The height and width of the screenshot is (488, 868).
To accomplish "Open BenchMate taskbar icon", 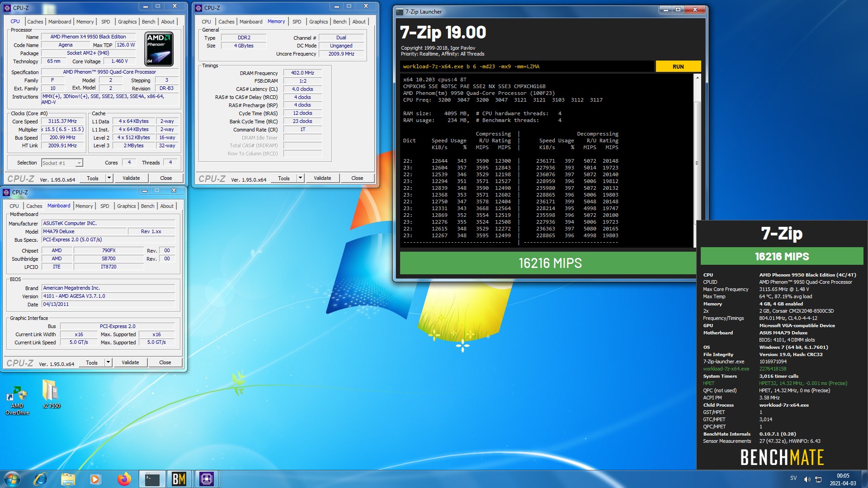I will click(x=179, y=479).
